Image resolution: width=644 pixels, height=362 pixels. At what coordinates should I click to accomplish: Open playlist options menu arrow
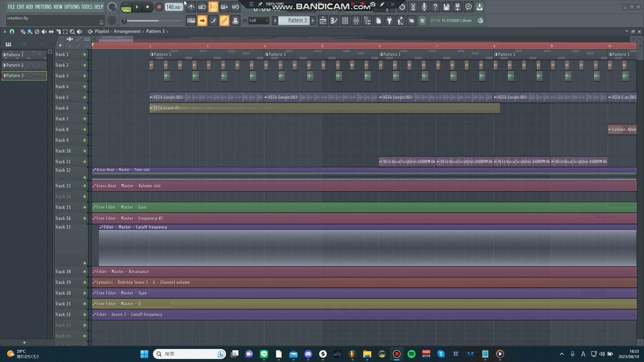[5, 31]
